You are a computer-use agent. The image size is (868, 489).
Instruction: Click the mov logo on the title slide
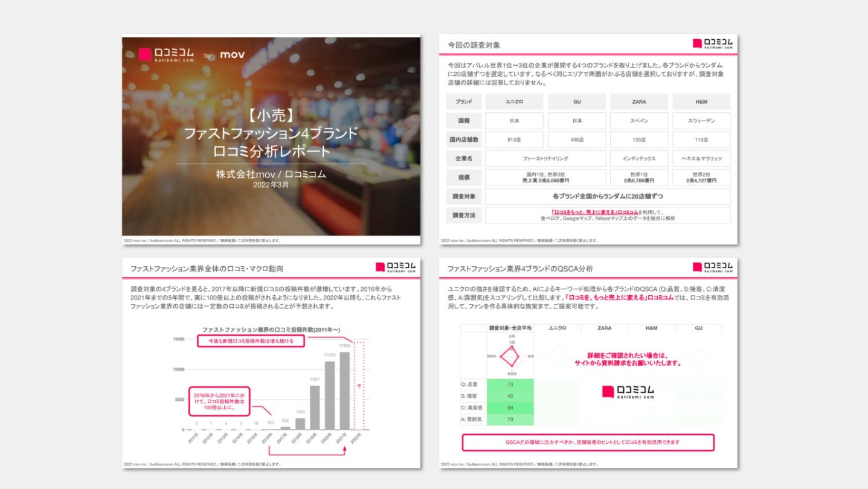tap(232, 55)
